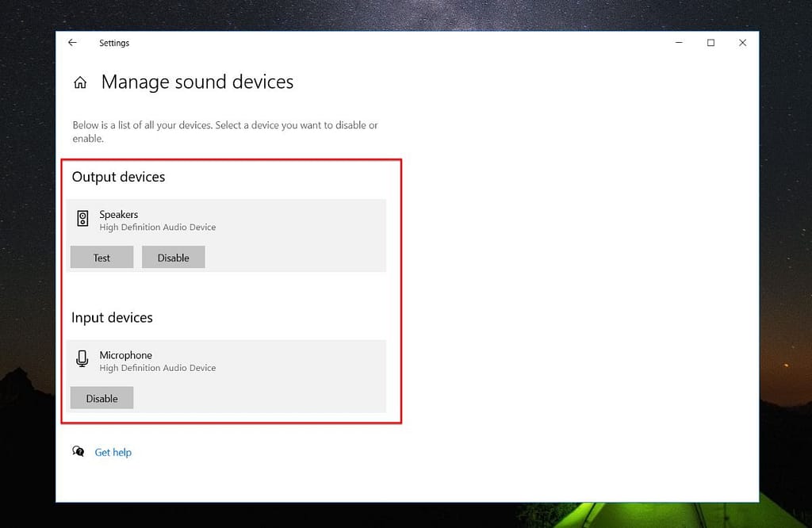812x528 pixels.
Task: Go back using the Settings back arrow
Action: click(72, 43)
